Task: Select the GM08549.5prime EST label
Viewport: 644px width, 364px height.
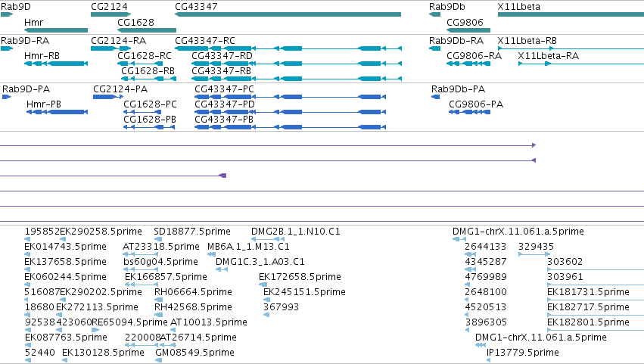Action: click(x=195, y=353)
